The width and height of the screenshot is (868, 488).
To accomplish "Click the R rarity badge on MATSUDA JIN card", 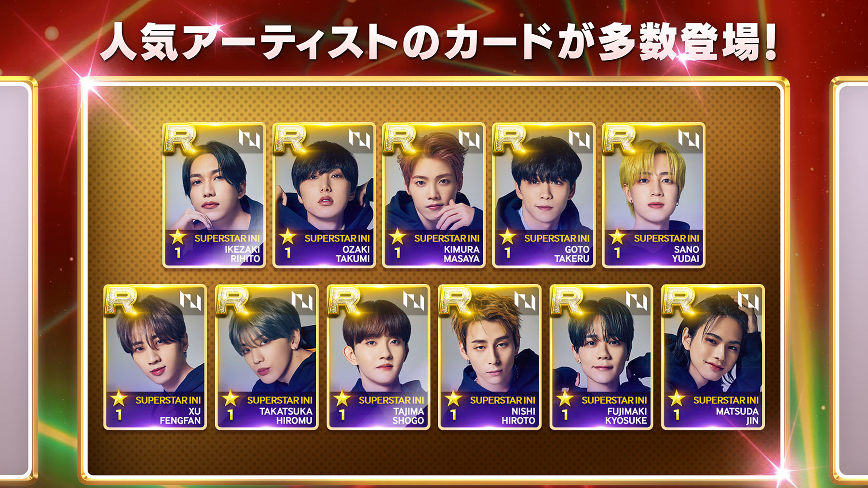I will click(679, 301).
